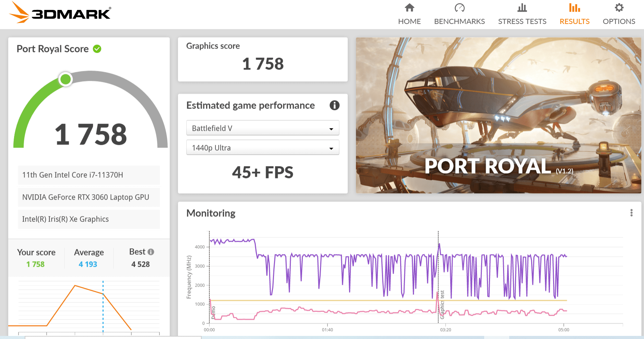
Task: Expand the 1440p Ultra resolution dropdown
Action: pos(263,148)
